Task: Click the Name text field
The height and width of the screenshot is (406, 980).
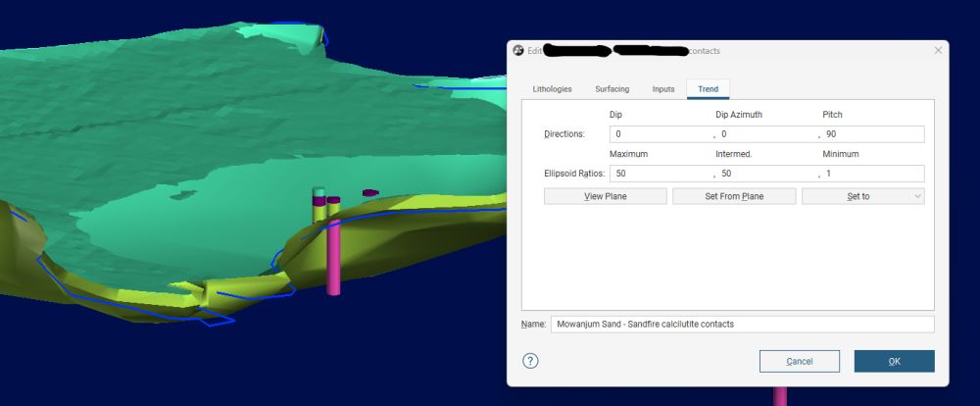Action: (743, 325)
